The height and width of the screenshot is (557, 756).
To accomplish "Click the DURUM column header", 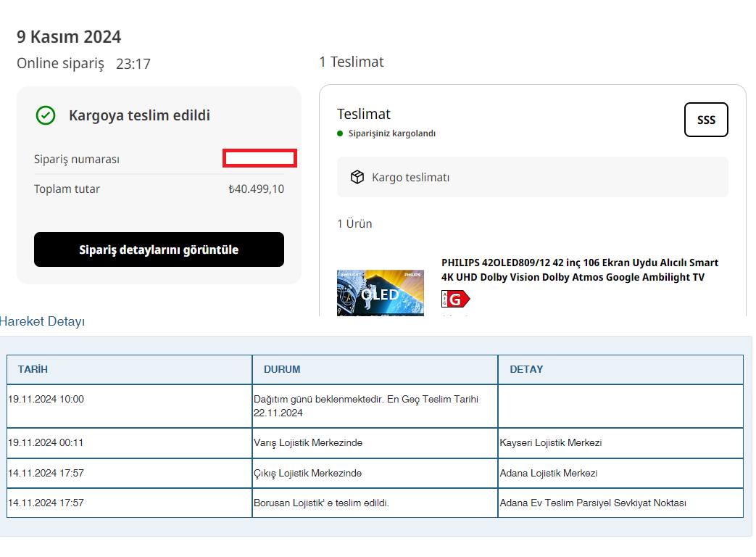I will tap(375, 369).
